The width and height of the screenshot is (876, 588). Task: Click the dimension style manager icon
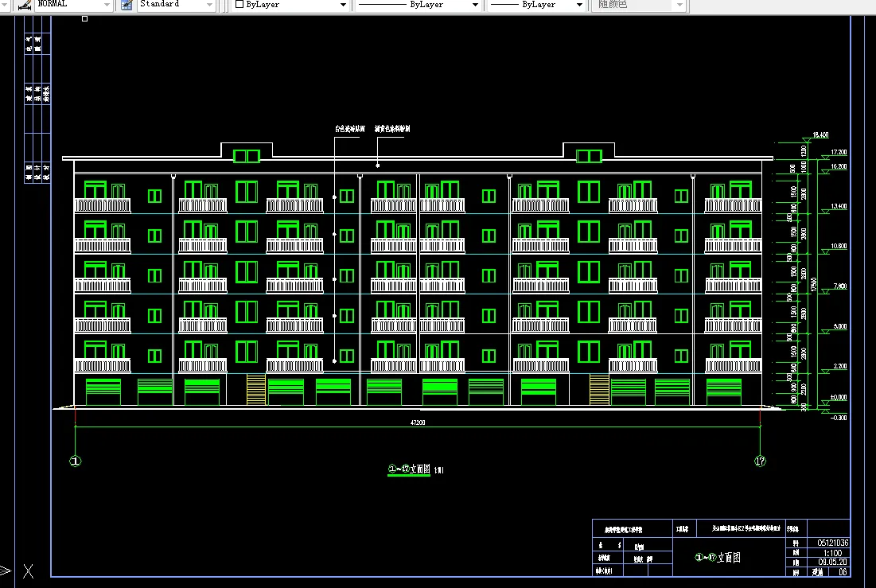(x=24, y=5)
